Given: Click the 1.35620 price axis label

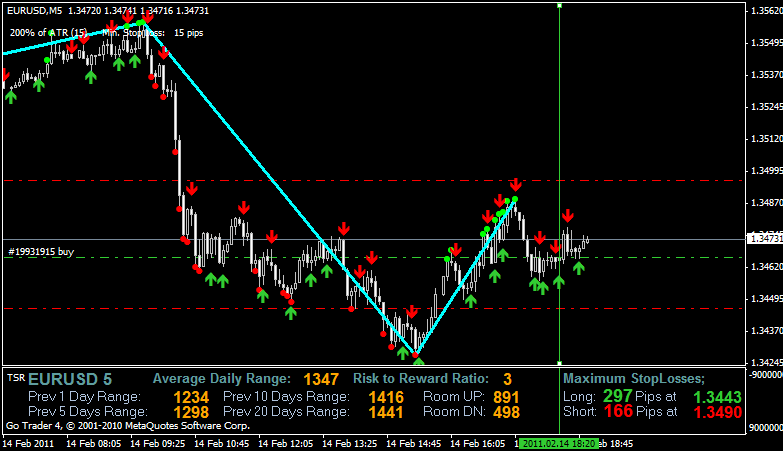Looking at the screenshot, I should tap(766, 11).
